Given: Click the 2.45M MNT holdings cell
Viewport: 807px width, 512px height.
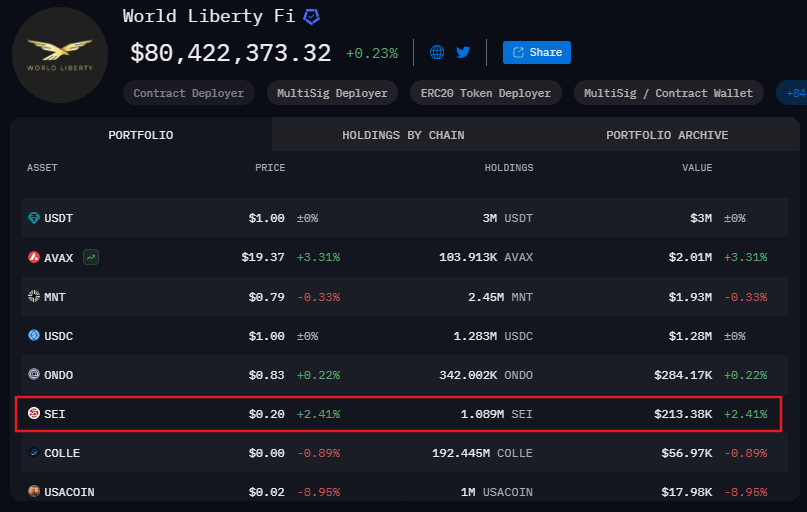Looking at the screenshot, I should (x=500, y=297).
